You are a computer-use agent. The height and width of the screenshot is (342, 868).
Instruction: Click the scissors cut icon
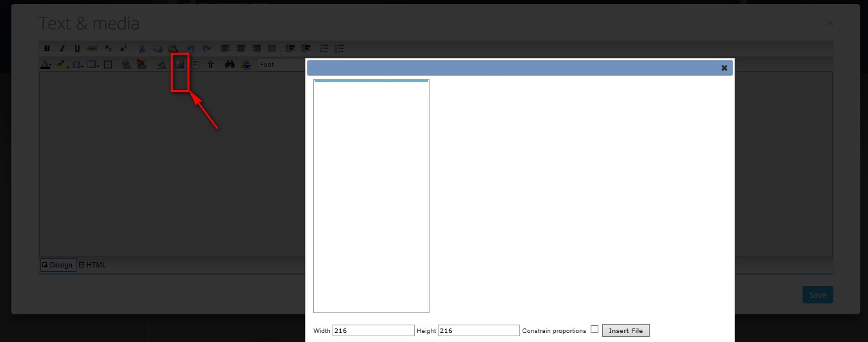(142, 48)
